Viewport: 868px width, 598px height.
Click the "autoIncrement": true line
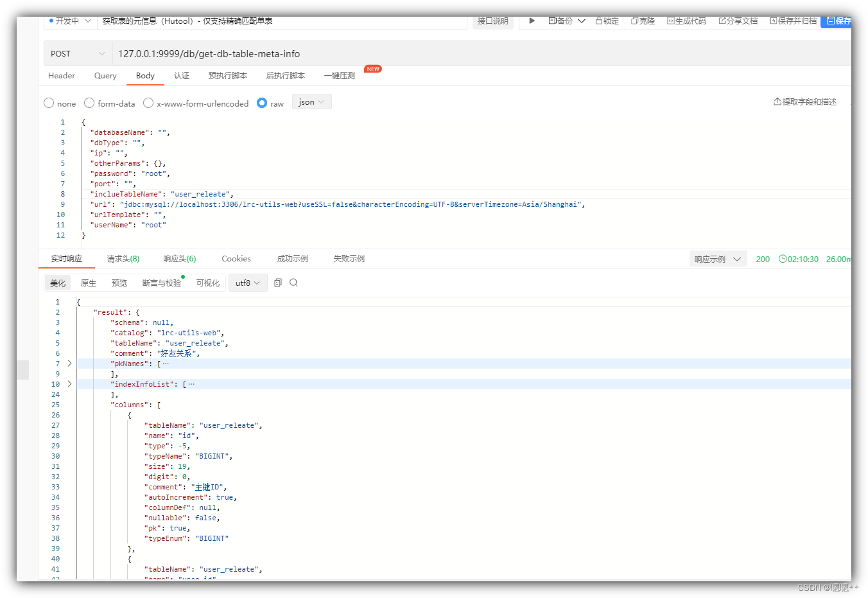[191, 497]
